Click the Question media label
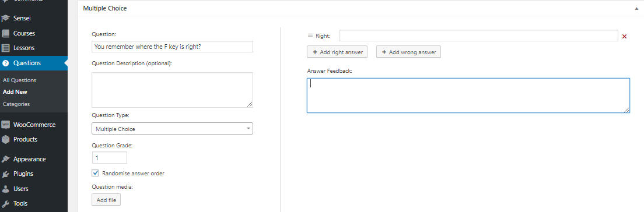 coord(112,187)
